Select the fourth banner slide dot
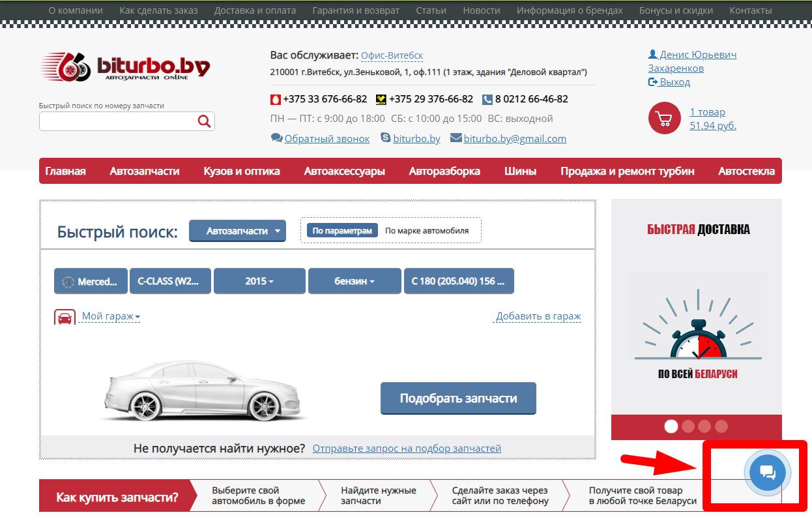Image resolution: width=812 pixels, height=517 pixels. [x=721, y=426]
